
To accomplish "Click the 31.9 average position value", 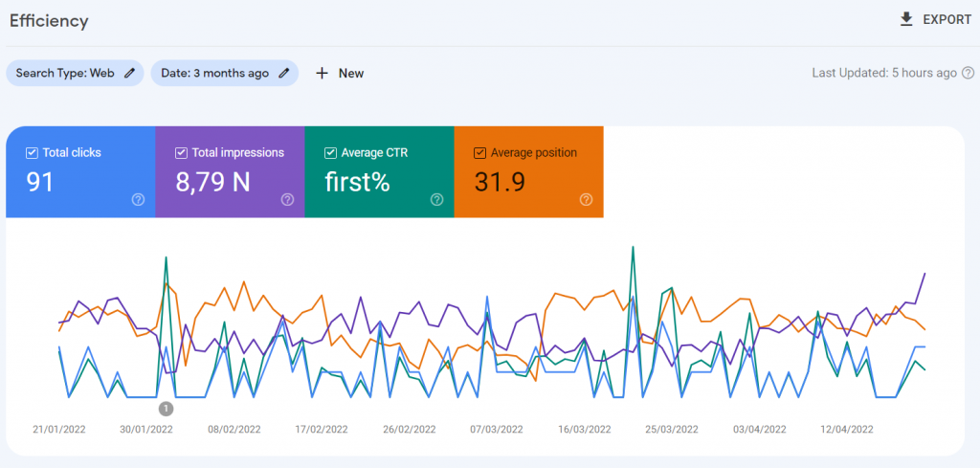I will pyautogui.click(x=500, y=182).
